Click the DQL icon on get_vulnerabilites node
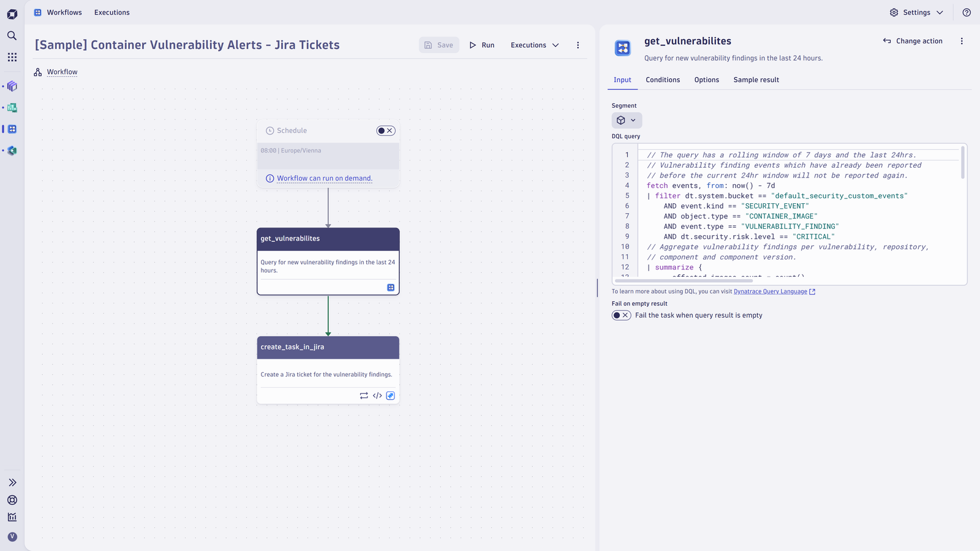 [x=391, y=288]
